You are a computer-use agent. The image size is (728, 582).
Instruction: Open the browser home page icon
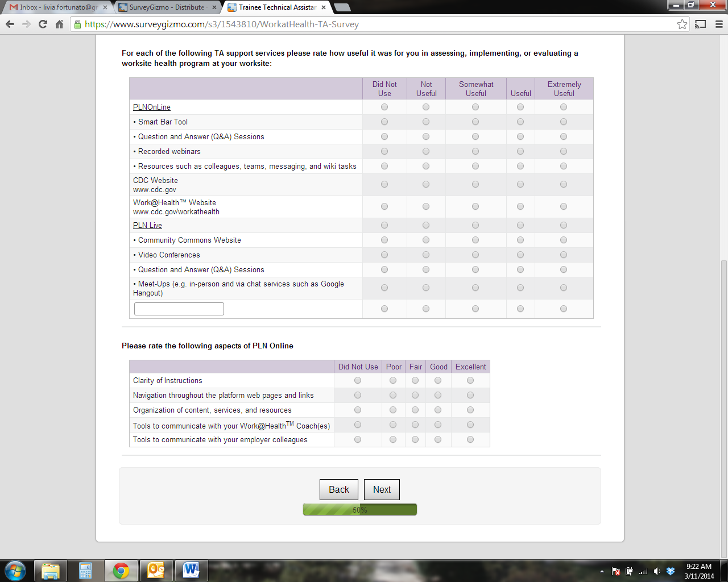(59, 24)
